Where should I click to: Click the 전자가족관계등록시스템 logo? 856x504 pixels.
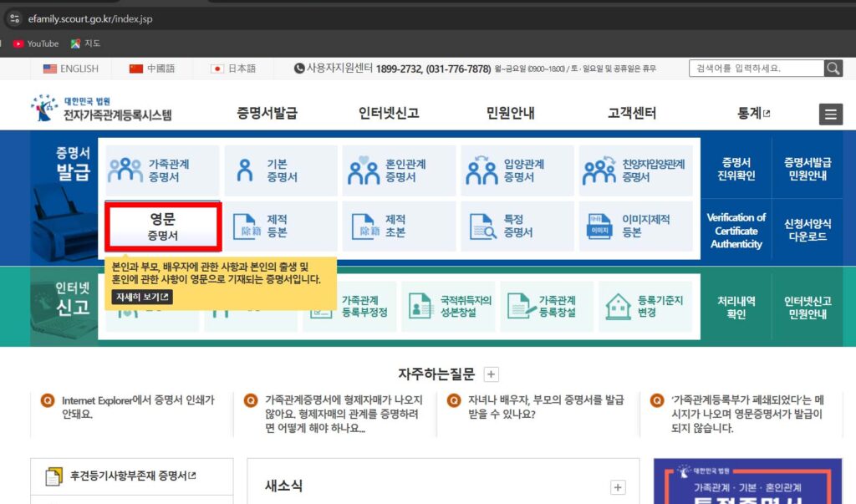(101, 108)
